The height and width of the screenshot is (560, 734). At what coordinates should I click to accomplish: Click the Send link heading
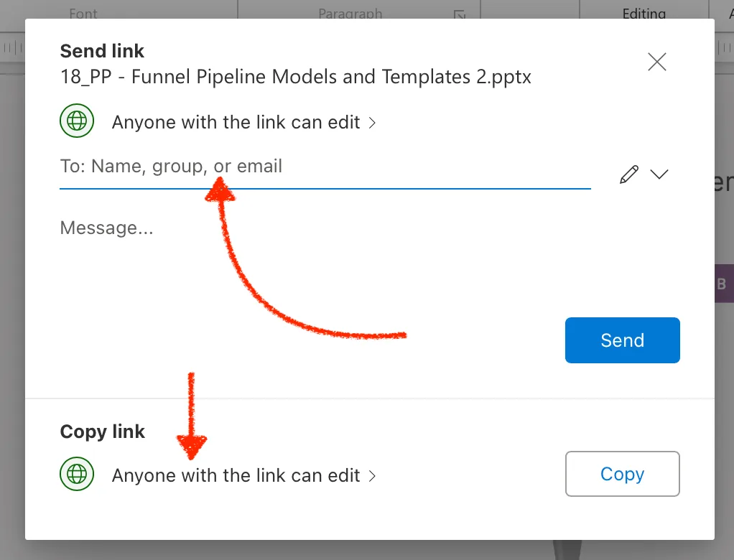[x=102, y=51]
